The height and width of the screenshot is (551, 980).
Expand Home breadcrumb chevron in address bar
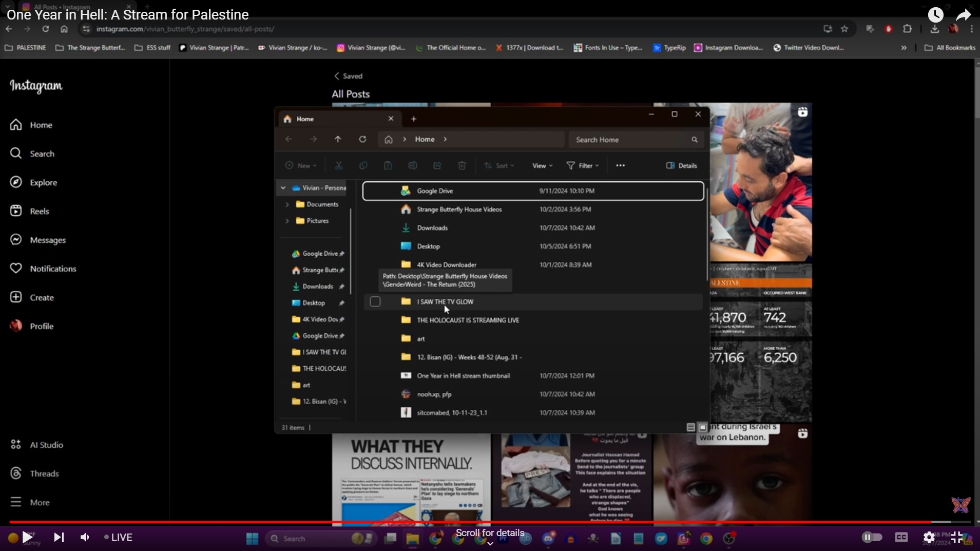pos(445,139)
